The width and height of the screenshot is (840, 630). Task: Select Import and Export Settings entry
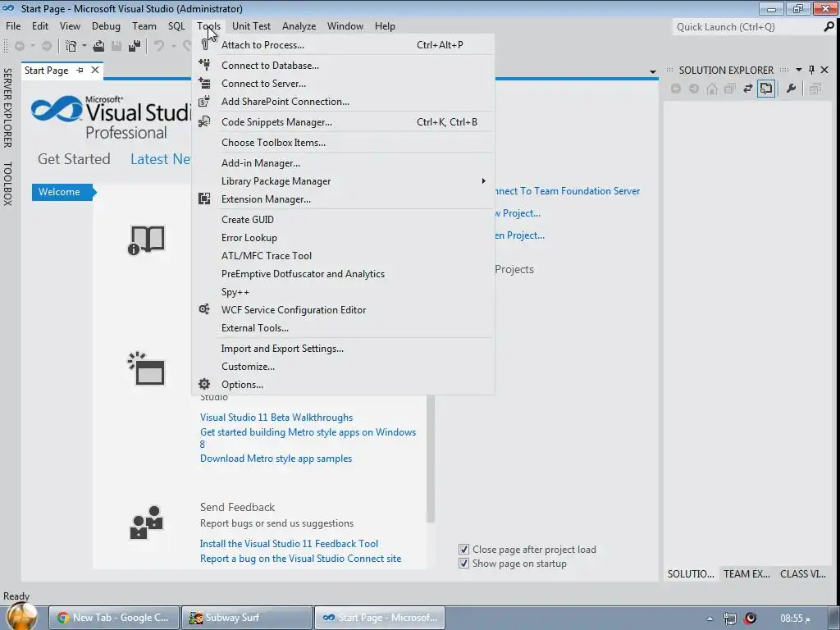coord(343,348)
